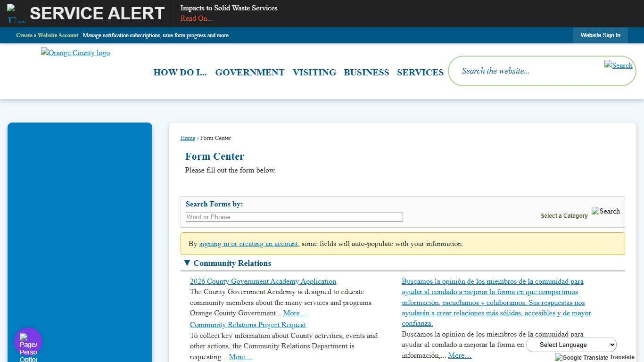This screenshot has height=362, width=644.
Task: Click the Orange County logo
Action: (75, 53)
